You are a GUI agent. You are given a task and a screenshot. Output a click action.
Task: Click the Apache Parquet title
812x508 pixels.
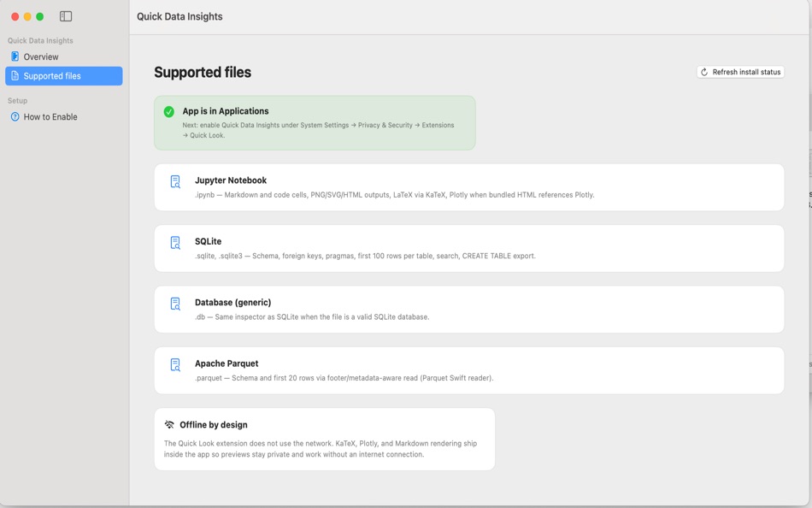227,363
